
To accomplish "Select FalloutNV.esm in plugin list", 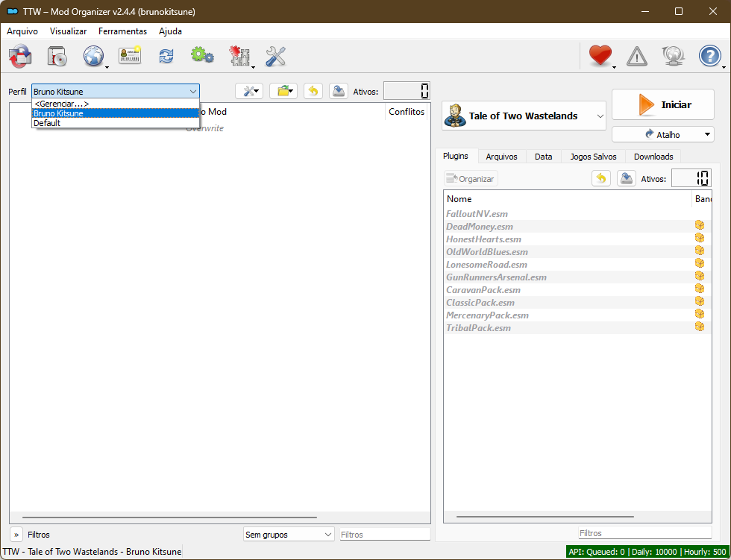I will pos(577,214).
